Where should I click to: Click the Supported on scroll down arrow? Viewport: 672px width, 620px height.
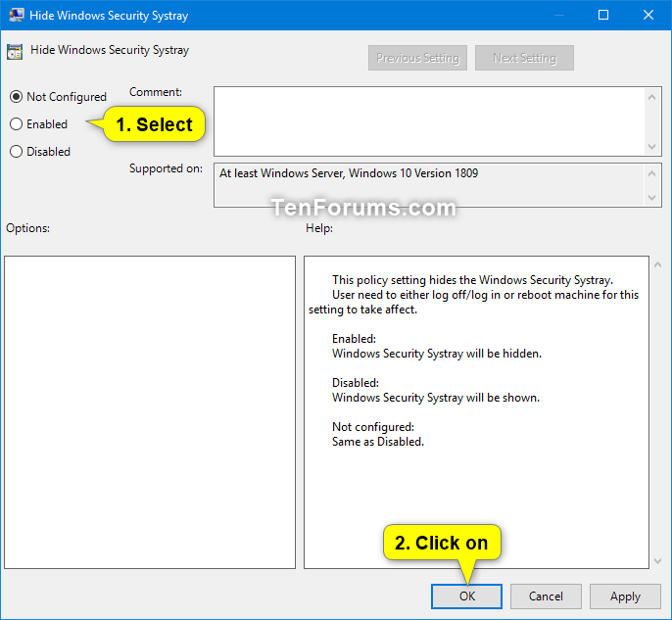(x=651, y=198)
